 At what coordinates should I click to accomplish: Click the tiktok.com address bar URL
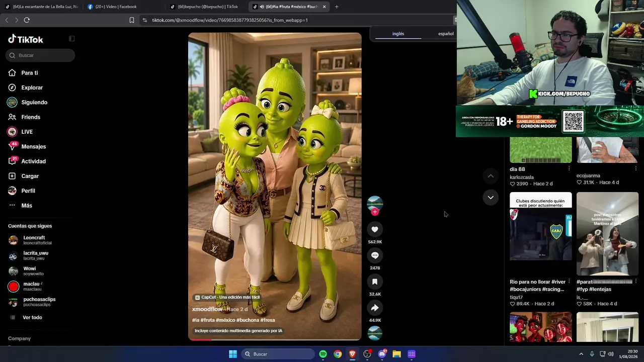230,20
